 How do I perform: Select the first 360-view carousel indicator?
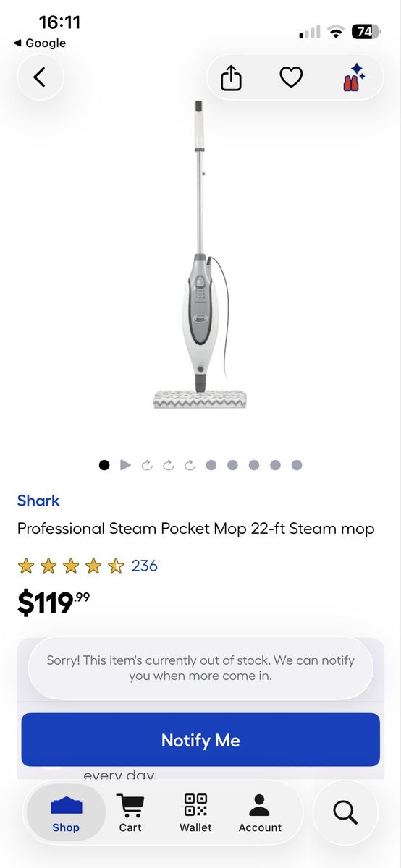[147, 465]
